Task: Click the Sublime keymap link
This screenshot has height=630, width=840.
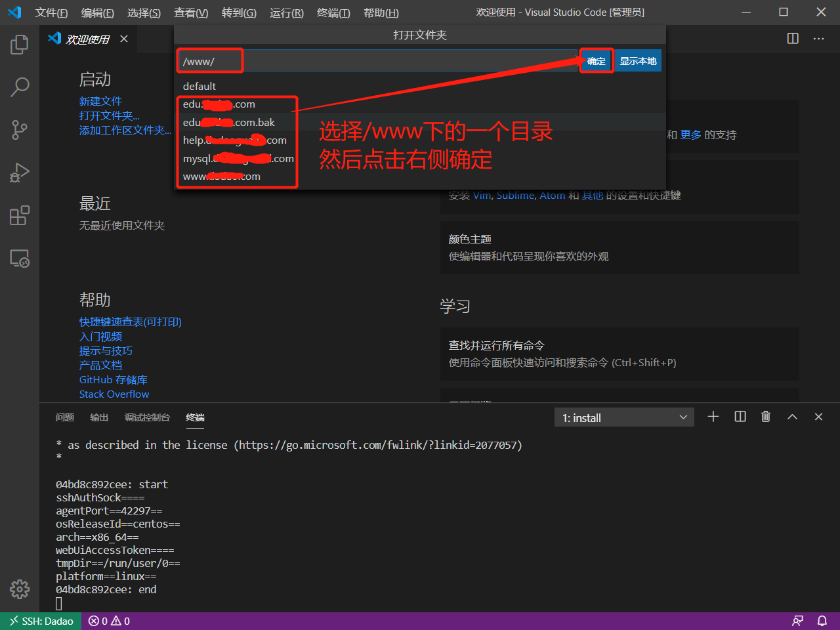Action: click(x=516, y=196)
